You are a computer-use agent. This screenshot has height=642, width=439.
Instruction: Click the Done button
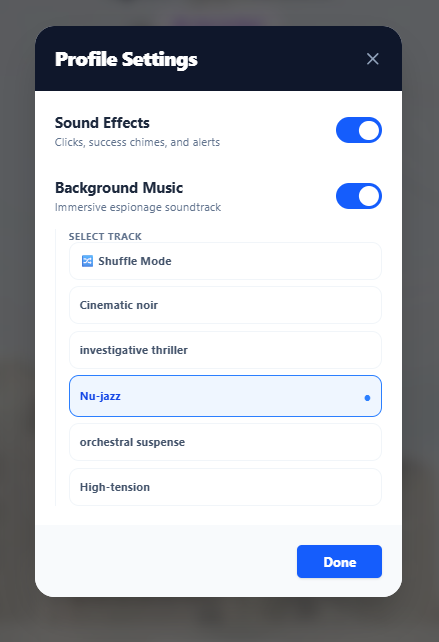339,561
